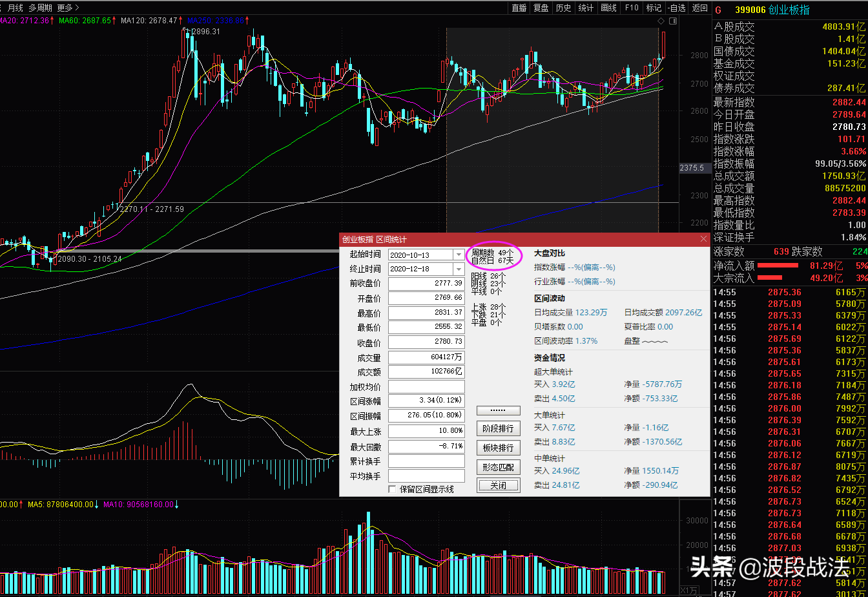Image resolution: width=868 pixels, height=597 pixels.
Task: Click the MA120: 2678.47 indicator label
Action: (x=151, y=21)
